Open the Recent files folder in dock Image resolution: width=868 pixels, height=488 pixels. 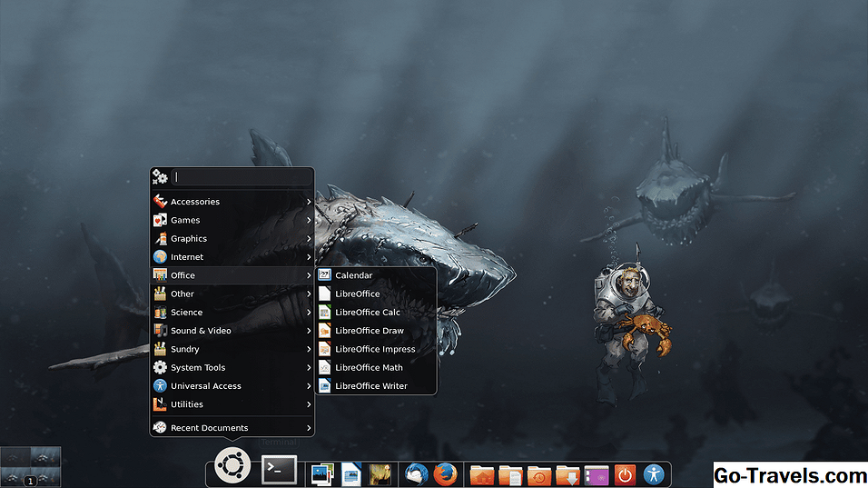[539, 475]
